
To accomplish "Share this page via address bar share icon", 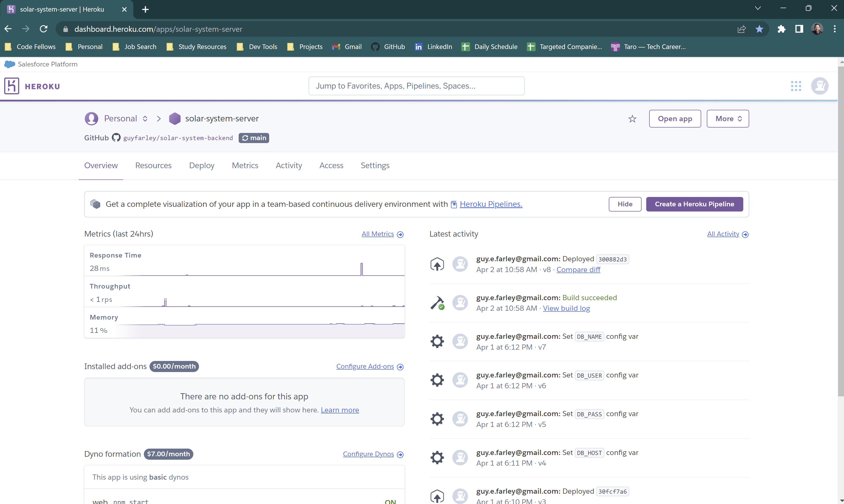I will point(742,29).
